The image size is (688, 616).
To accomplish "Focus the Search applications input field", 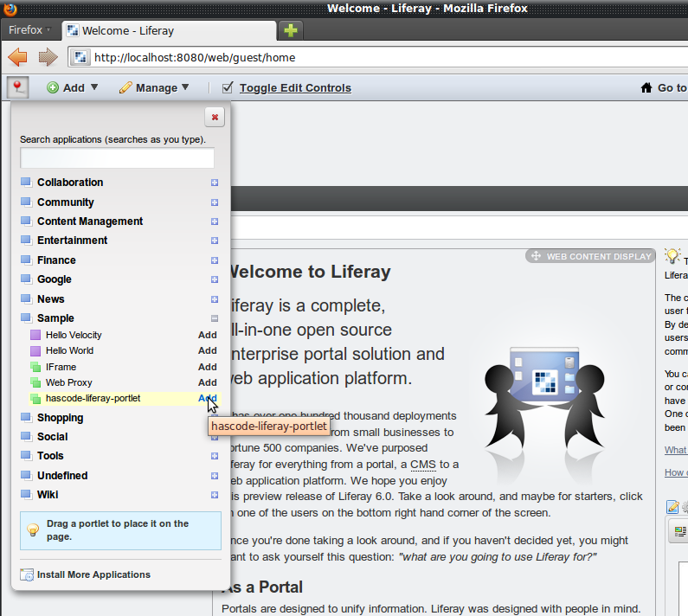I will pos(117,158).
